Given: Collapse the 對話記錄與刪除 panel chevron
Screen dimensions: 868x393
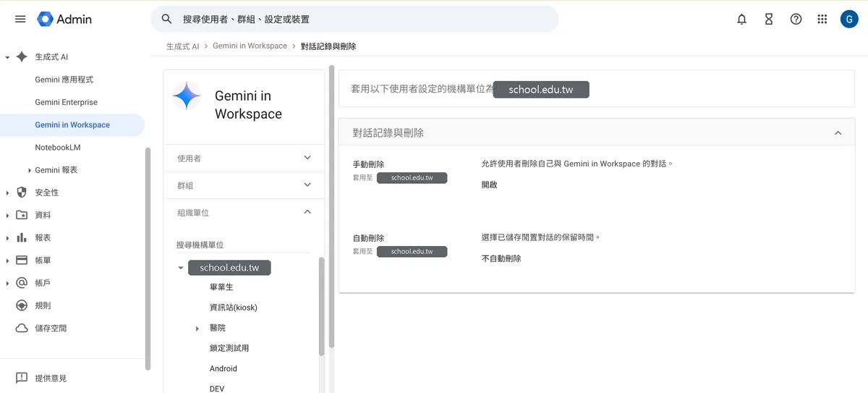Looking at the screenshot, I should pos(838,133).
